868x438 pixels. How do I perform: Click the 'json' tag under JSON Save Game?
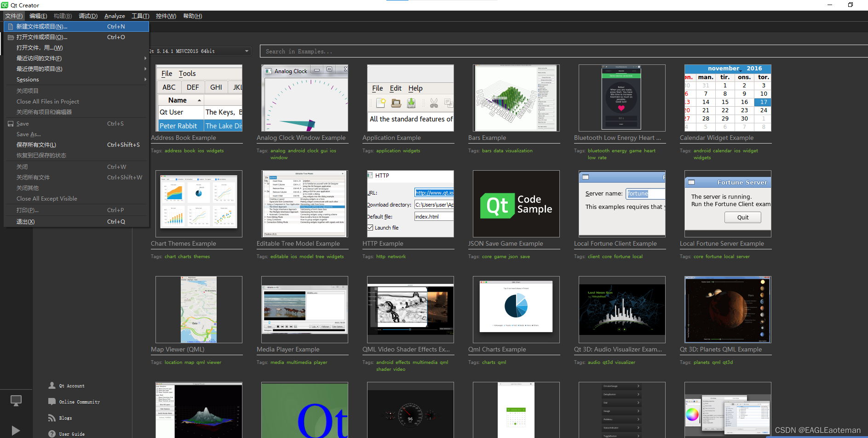coord(513,257)
